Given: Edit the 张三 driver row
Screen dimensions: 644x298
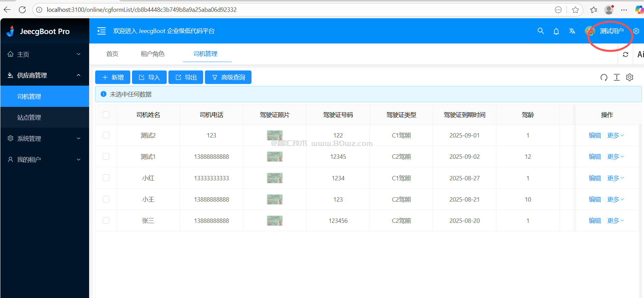Looking at the screenshot, I should [595, 220].
